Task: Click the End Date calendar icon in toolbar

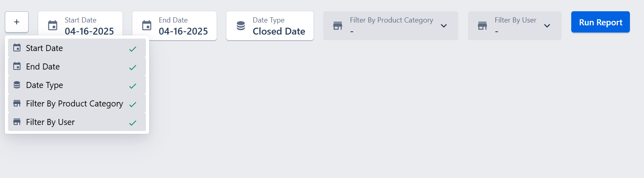Action: tap(147, 25)
